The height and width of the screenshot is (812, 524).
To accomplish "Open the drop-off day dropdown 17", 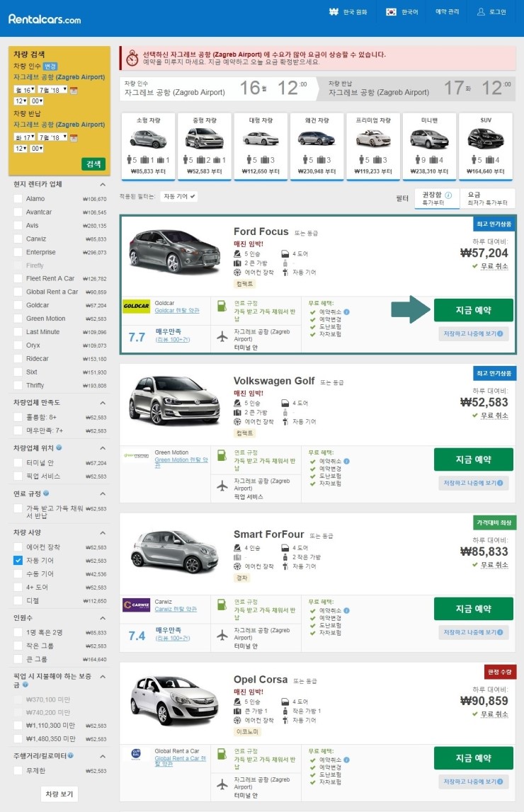I will (24, 137).
